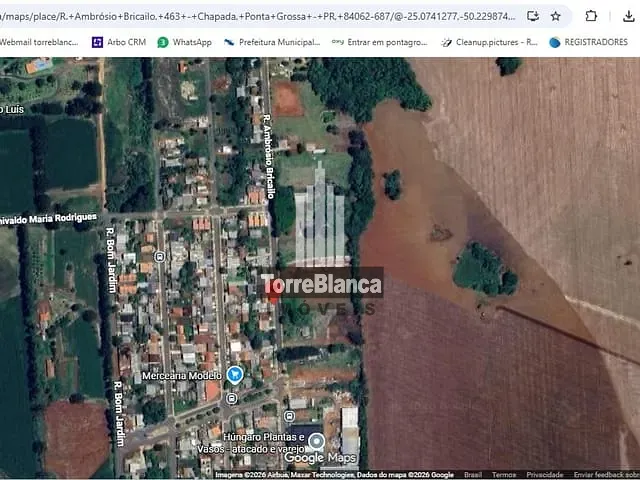640x480 pixels.
Task: Click the REGISTRADORES globe favicon
Action: [x=555, y=42]
